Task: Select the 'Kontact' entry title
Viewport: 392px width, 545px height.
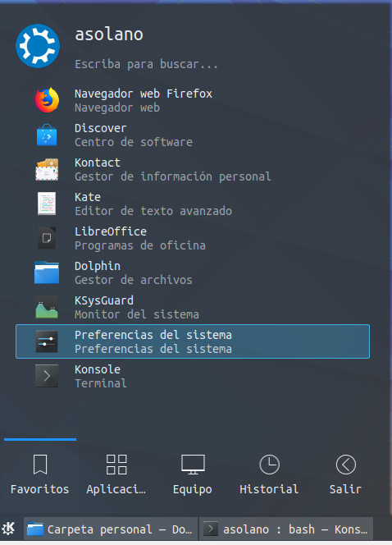Action: click(x=98, y=163)
